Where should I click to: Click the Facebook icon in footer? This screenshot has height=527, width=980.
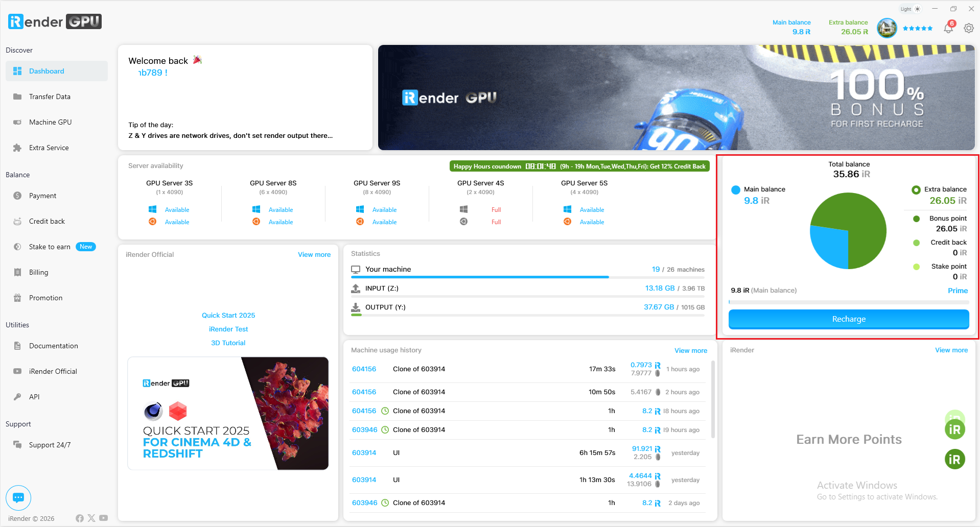click(x=80, y=518)
